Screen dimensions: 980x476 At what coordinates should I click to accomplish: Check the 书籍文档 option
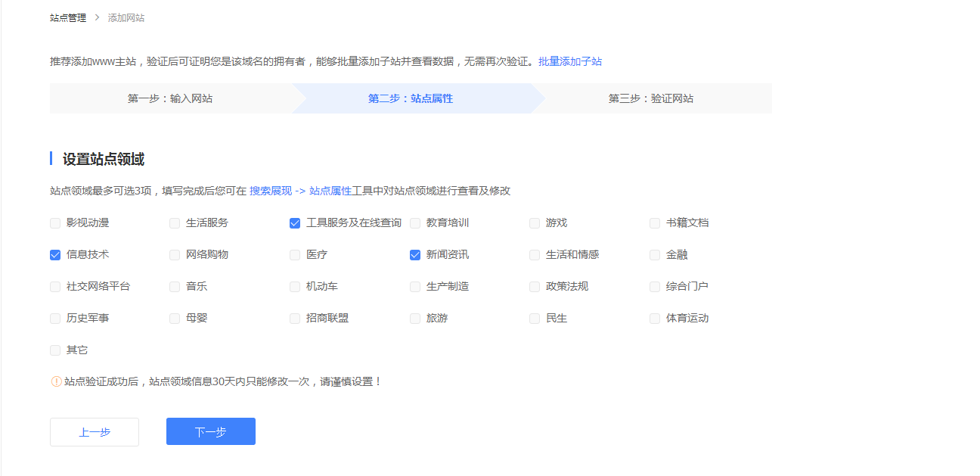(654, 222)
